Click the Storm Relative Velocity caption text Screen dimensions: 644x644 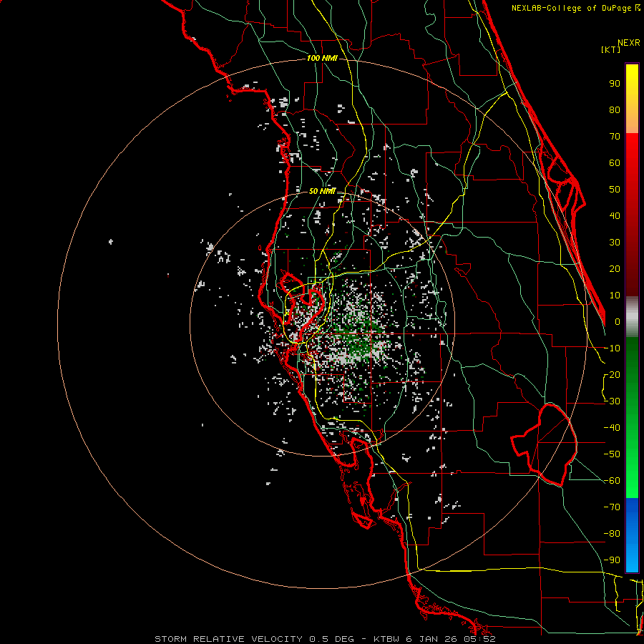point(325,639)
